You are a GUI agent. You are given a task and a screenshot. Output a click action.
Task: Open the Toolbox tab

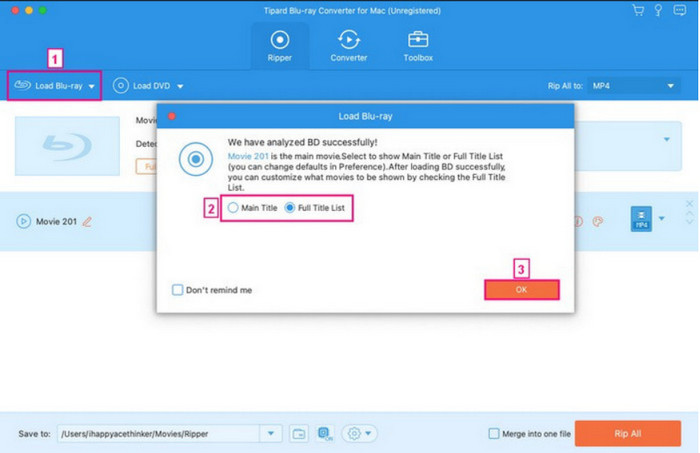(x=418, y=45)
